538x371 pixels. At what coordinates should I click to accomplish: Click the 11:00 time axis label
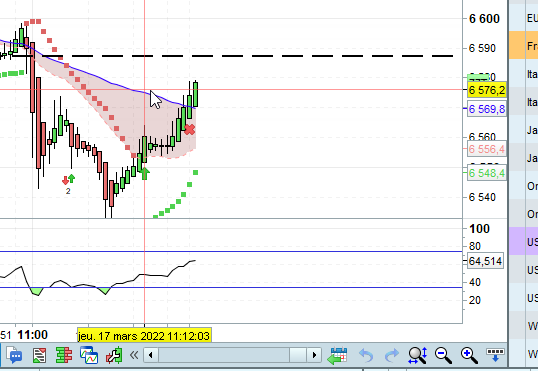[x=33, y=335]
